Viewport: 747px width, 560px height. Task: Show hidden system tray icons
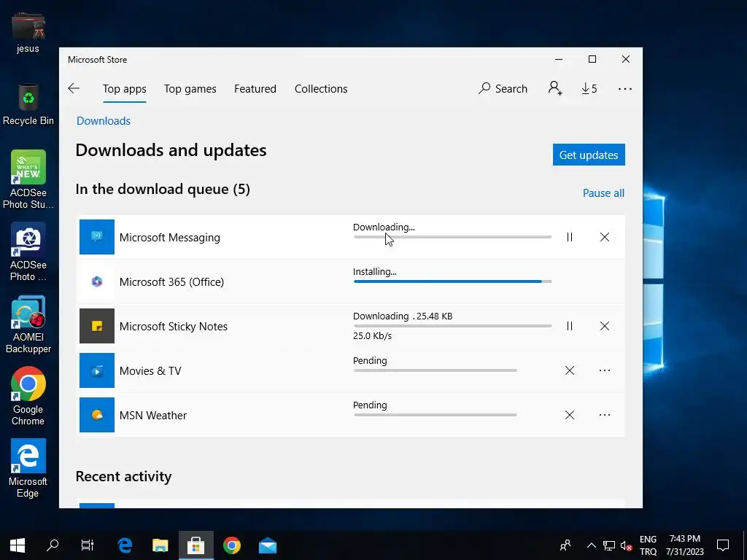pyautogui.click(x=591, y=545)
